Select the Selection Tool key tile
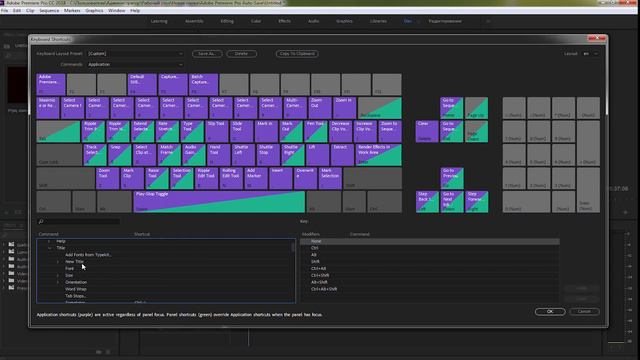The width and height of the screenshot is (640, 360). [182, 178]
